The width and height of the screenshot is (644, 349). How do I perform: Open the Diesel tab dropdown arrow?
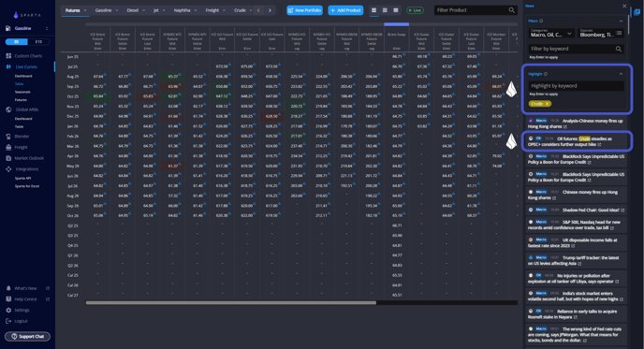[x=144, y=10]
